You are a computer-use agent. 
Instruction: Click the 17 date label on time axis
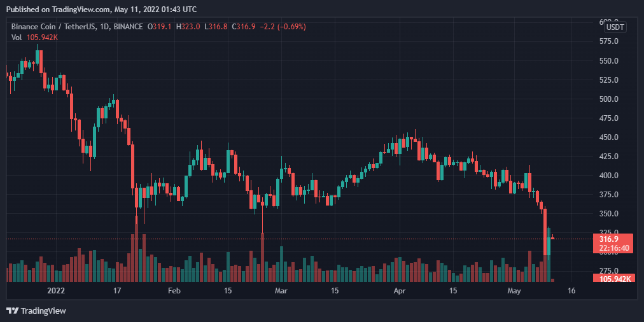(x=117, y=291)
